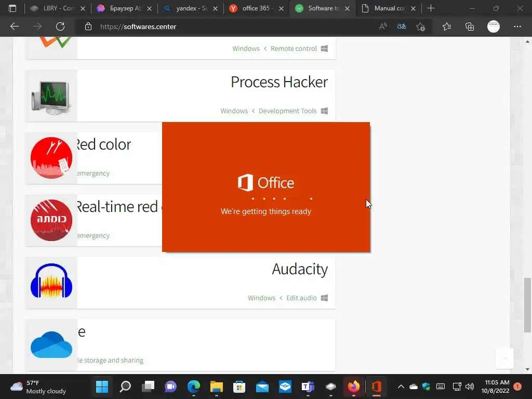Click the back-to-top button
Screen dimensions: 532x399
(504, 358)
